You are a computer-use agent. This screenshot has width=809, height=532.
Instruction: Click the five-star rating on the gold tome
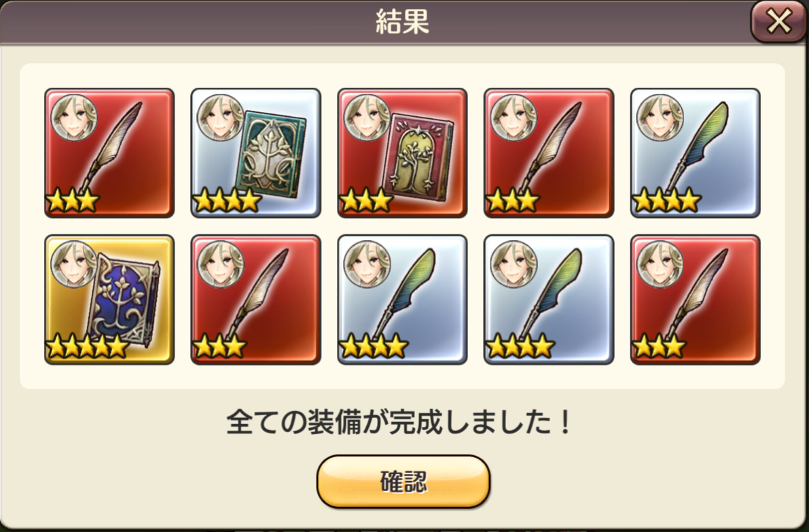[86, 346]
